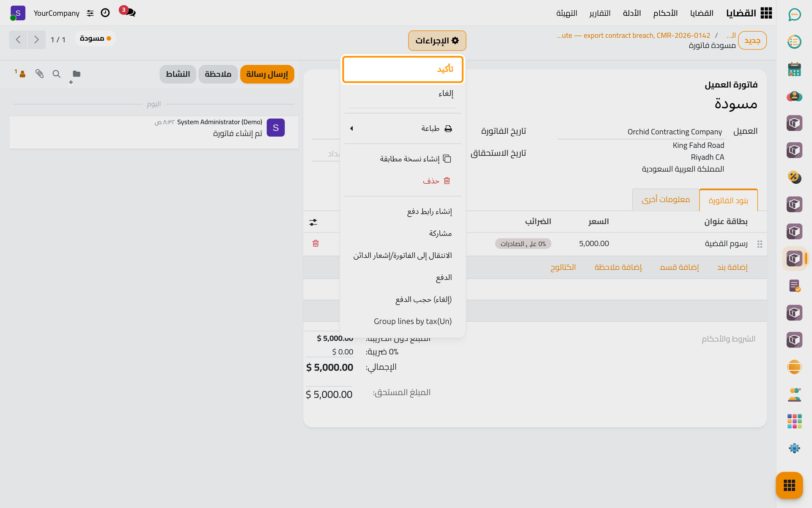Click the folder plus icon in chatter
The width and height of the screenshot is (812, 508).
pos(75,76)
